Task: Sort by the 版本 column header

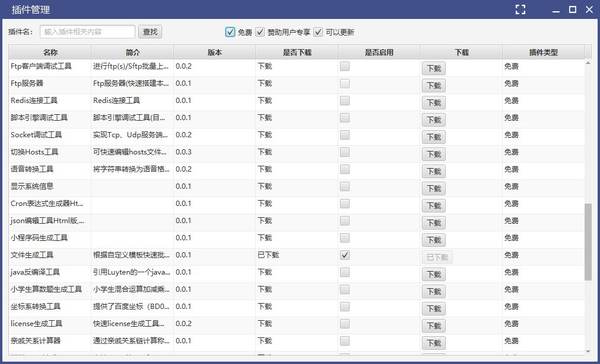Action: (215, 52)
